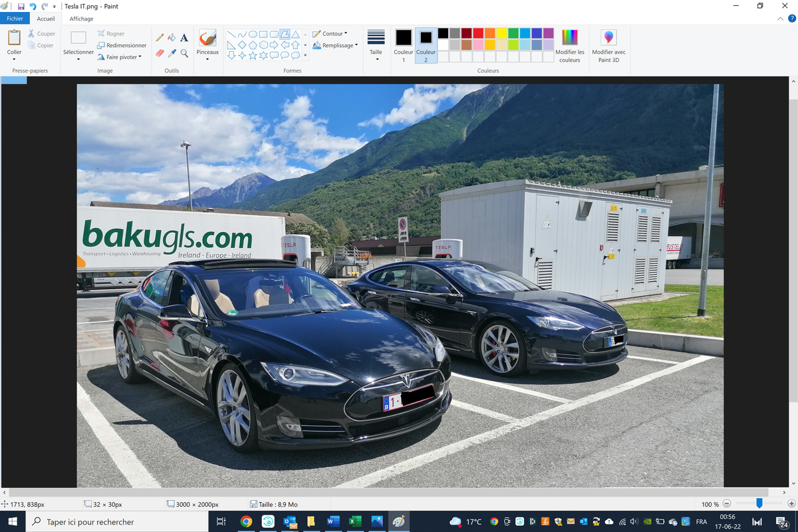Click Redimensionner
798x532 pixels.
pyautogui.click(x=122, y=45)
